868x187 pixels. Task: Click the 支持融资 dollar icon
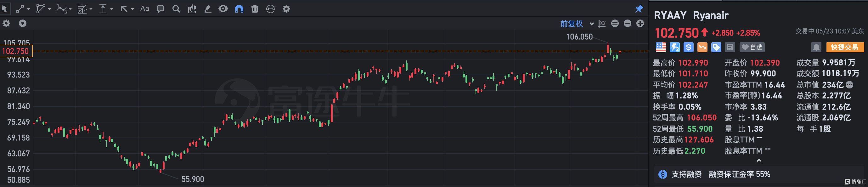tap(663, 174)
